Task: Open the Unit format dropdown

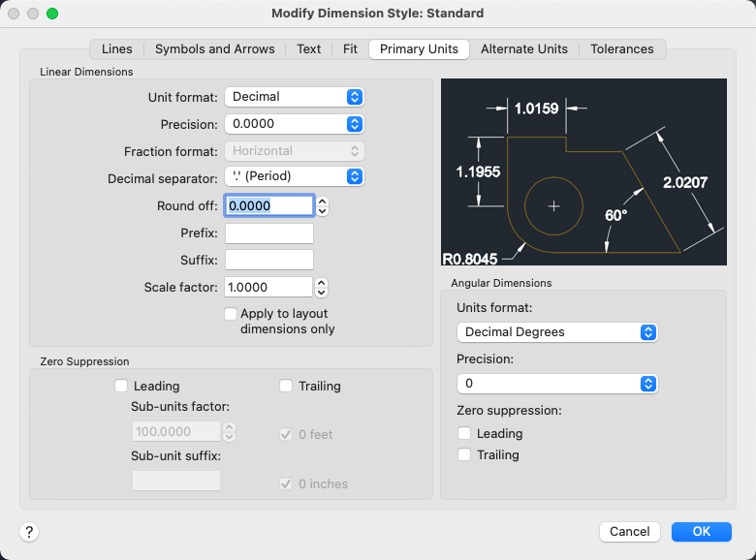Action: pyautogui.click(x=294, y=97)
